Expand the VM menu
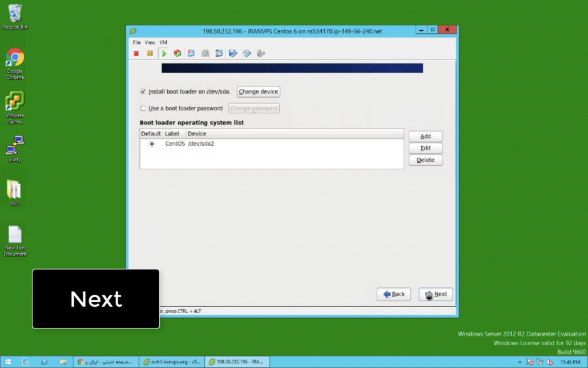The height and width of the screenshot is (368, 588). pyautogui.click(x=163, y=42)
